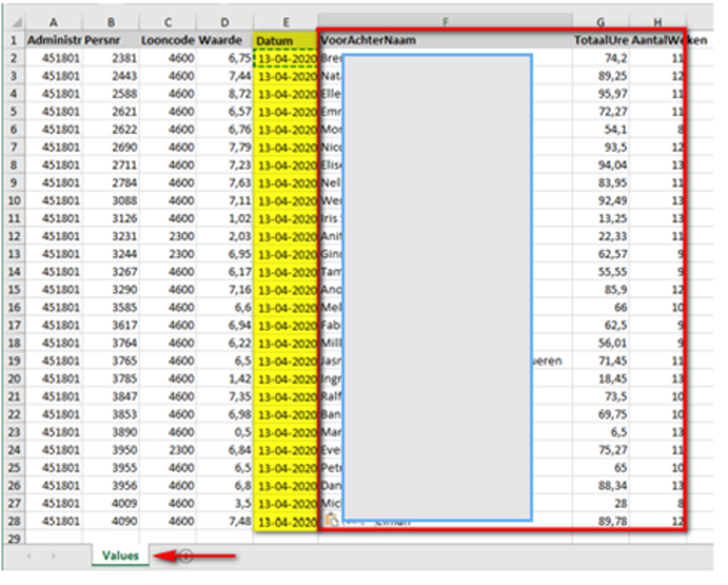Click the yellow Datum header cell

287,40
